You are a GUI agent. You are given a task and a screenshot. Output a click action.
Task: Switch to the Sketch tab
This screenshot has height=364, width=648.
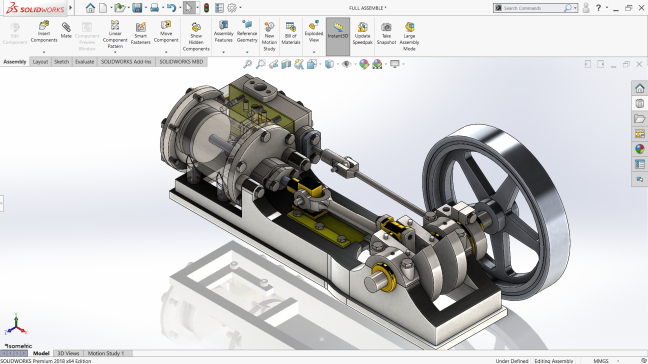(x=62, y=62)
